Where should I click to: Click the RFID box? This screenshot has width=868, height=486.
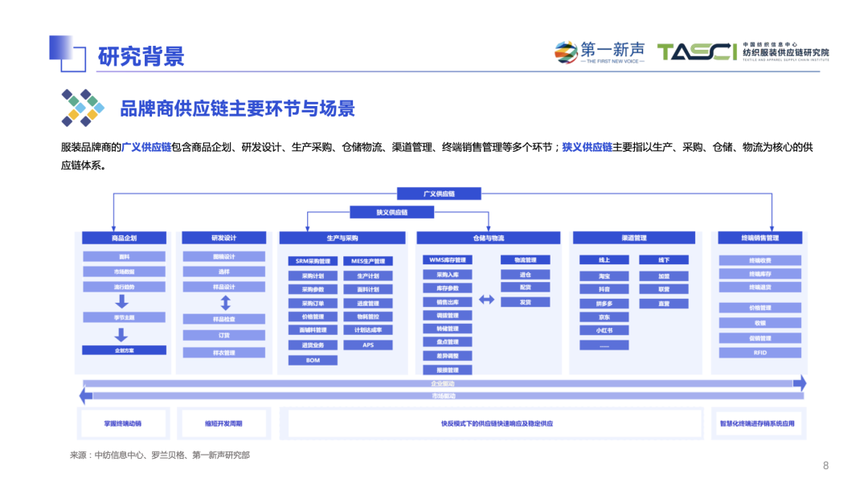click(760, 353)
